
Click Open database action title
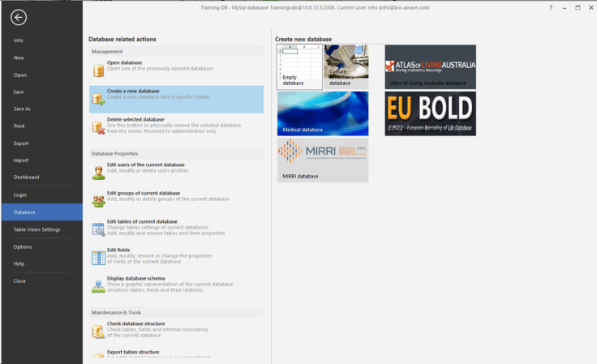pyautogui.click(x=124, y=62)
